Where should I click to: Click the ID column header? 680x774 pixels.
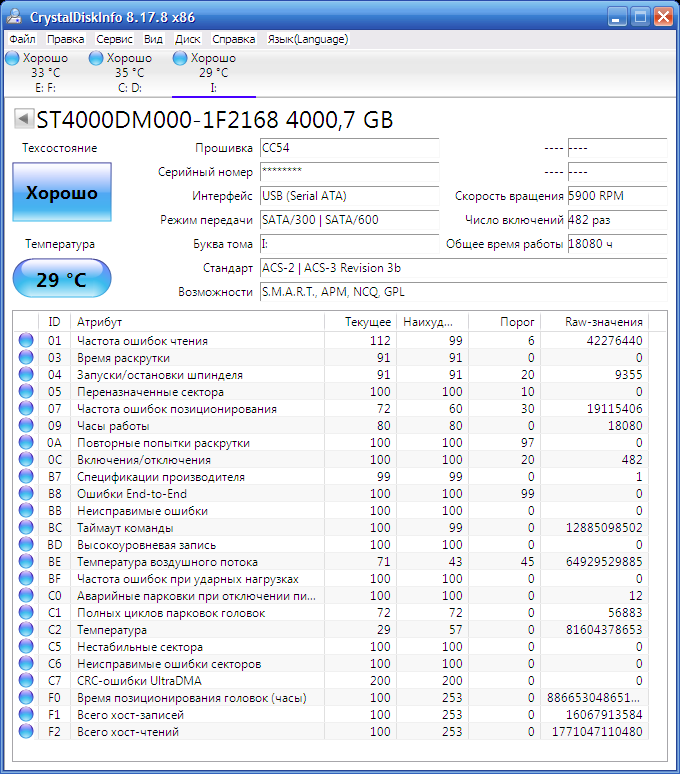point(54,322)
